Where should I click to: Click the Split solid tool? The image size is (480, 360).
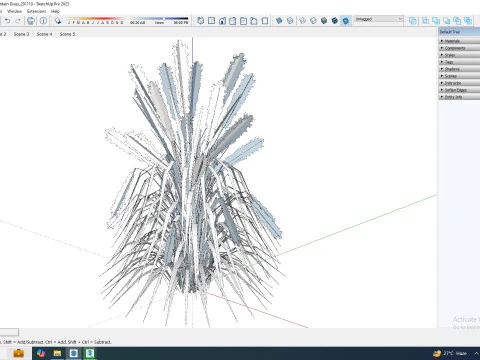(468, 21)
